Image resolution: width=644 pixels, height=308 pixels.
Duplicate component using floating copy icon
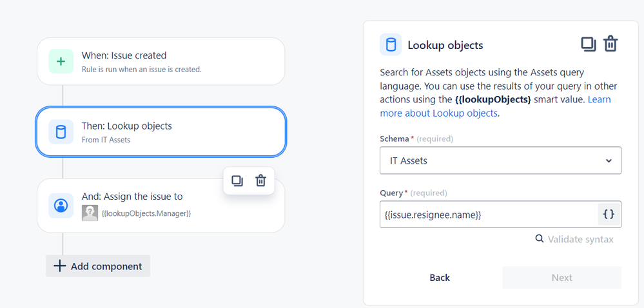pos(237,180)
